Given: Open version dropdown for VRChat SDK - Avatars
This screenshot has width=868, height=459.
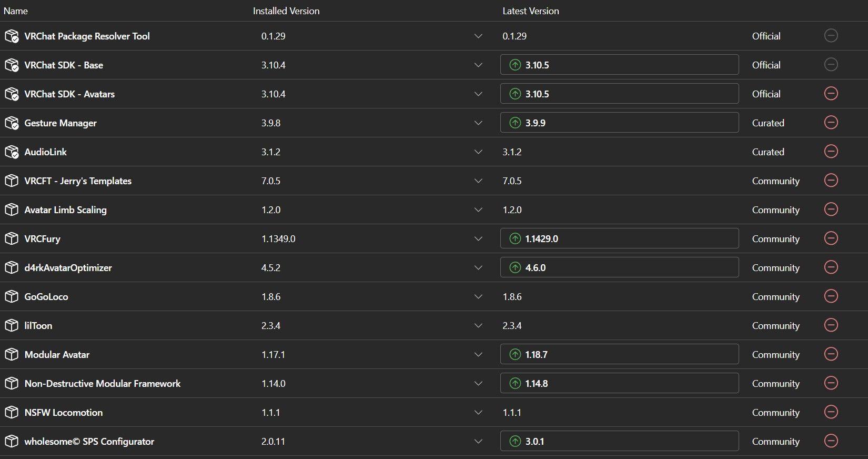Looking at the screenshot, I should point(478,94).
